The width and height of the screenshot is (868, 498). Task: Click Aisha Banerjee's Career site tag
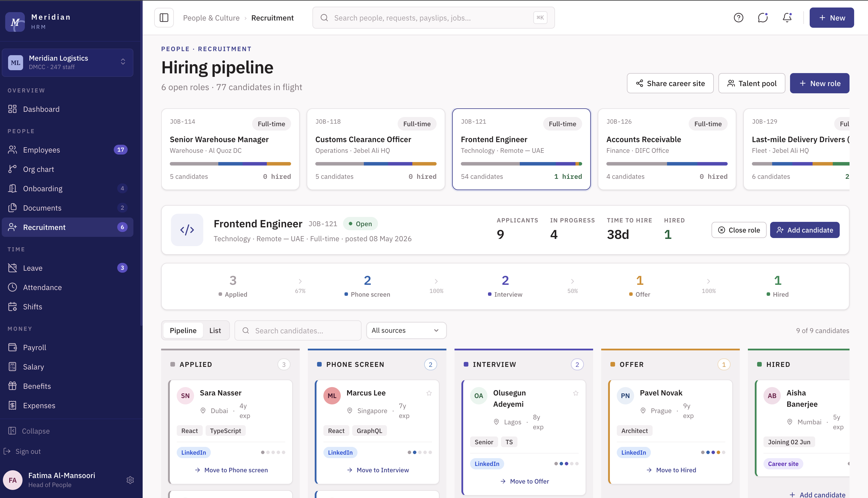tap(783, 464)
